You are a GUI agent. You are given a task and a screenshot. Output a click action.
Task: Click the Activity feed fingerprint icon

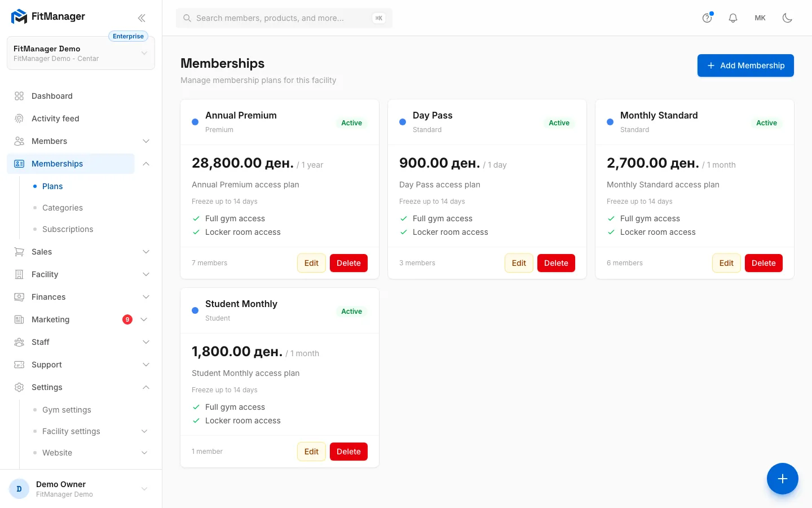coord(19,119)
